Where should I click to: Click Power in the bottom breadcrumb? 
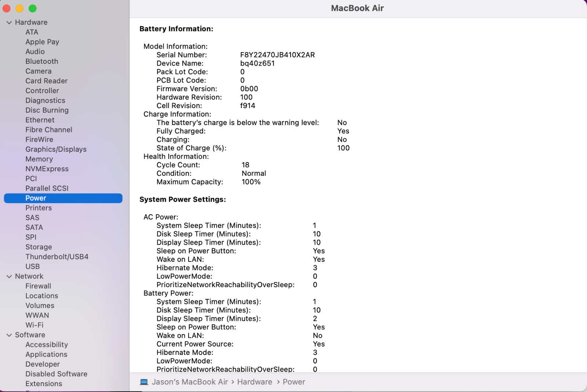[293, 382]
